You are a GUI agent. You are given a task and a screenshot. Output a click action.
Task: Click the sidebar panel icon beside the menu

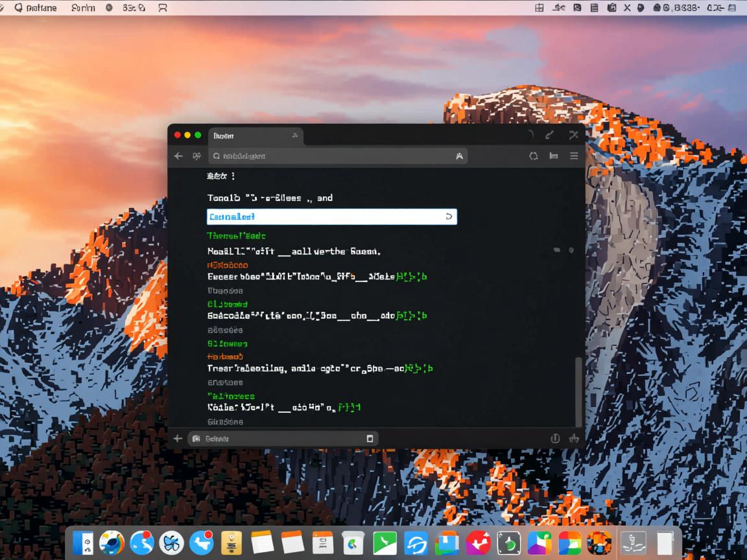pyautogui.click(x=554, y=156)
